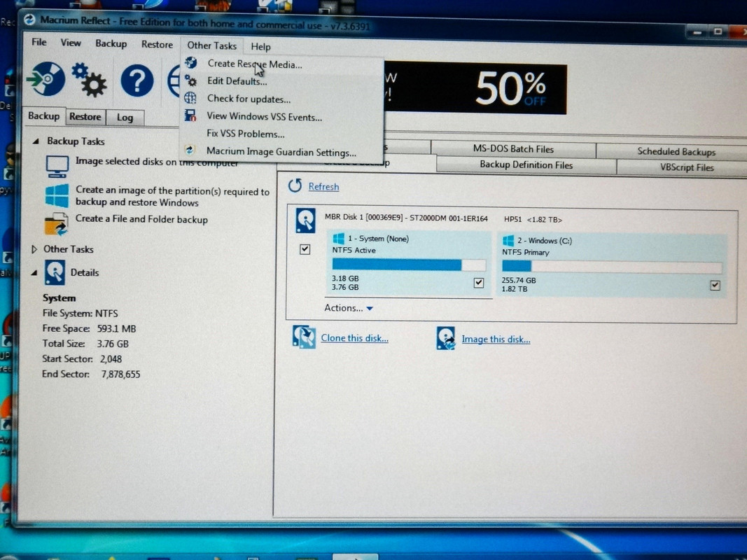Click the View Windows VSS Events icon
The width and height of the screenshot is (747, 560).
coord(190,115)
